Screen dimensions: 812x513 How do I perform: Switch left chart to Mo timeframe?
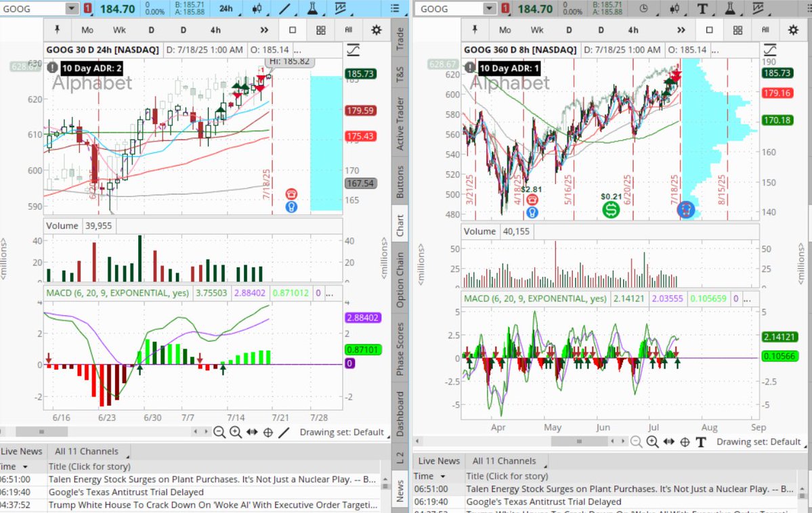pyautogui.click(x=87, y=30)
